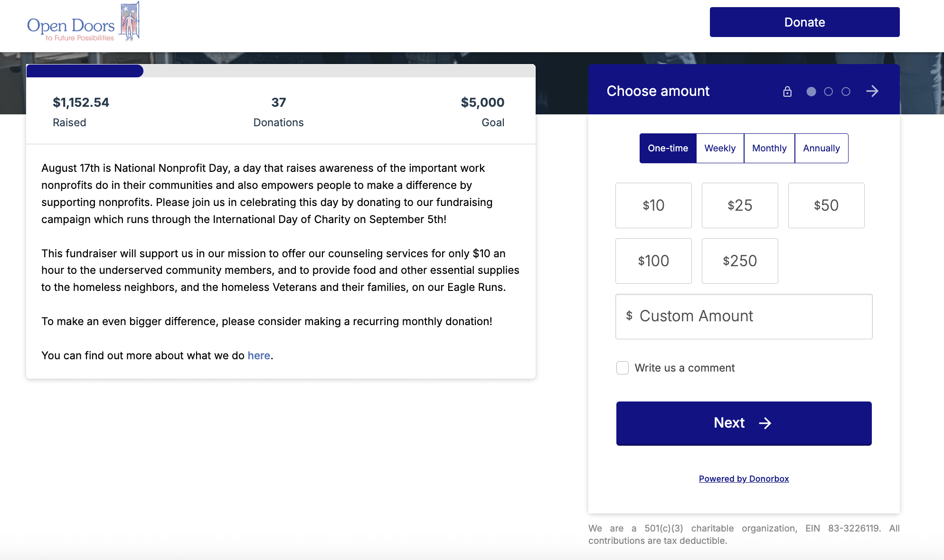Select the One-time frequency tab
944x560 pixels.
coord(668,148)
